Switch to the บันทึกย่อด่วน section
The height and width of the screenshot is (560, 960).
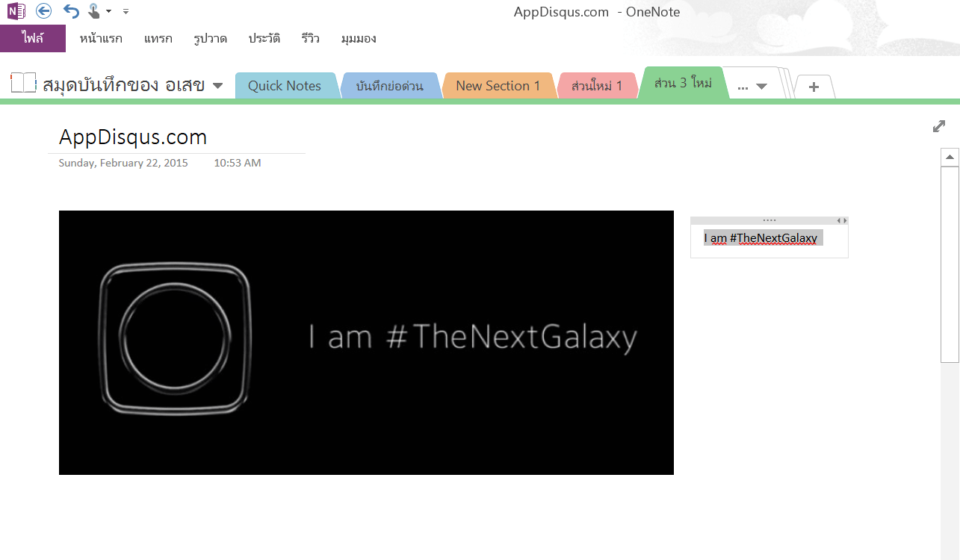390,86
